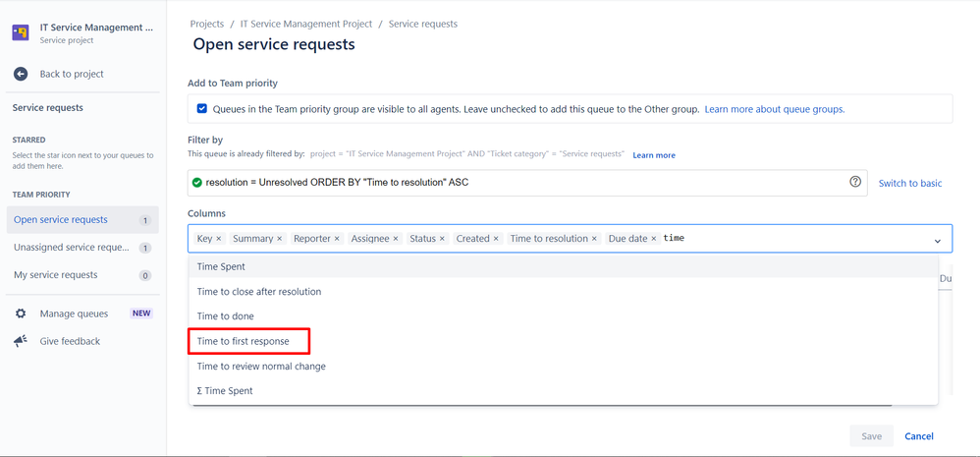Click the IT Service Management project avatar icon
This screenshot has height=457, width=980.
[21, 32]
